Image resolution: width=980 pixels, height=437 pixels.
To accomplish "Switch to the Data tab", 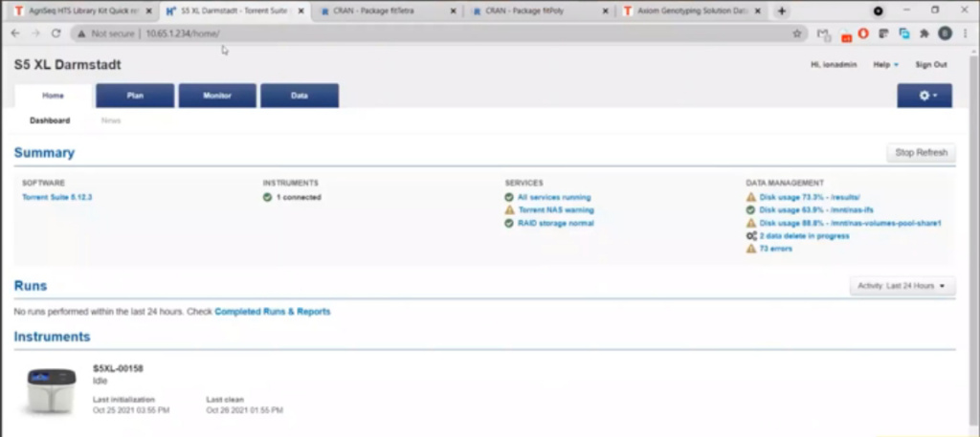I will click(x=300, y=96).
